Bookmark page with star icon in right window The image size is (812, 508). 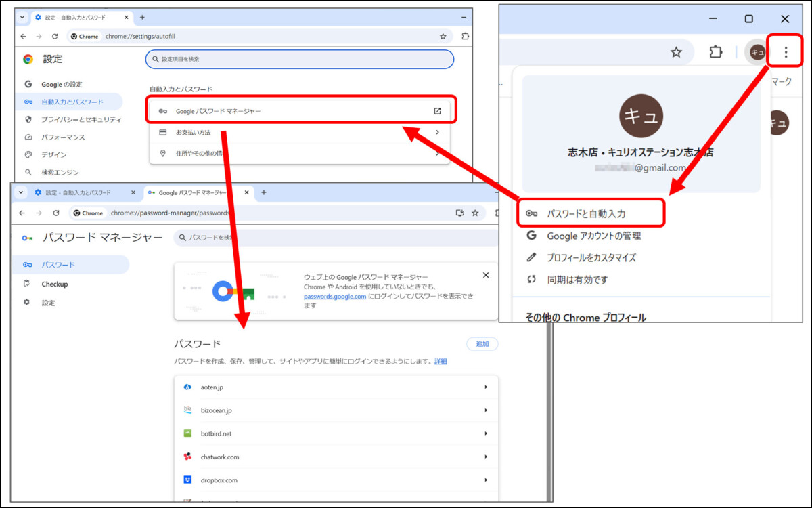(676, 52)
